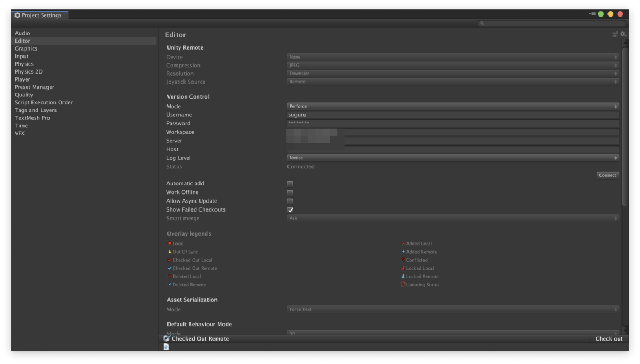Screen dimensions: 640x364
Task: Open the Log Level Notice dropdown
Action: click(453, 158)
